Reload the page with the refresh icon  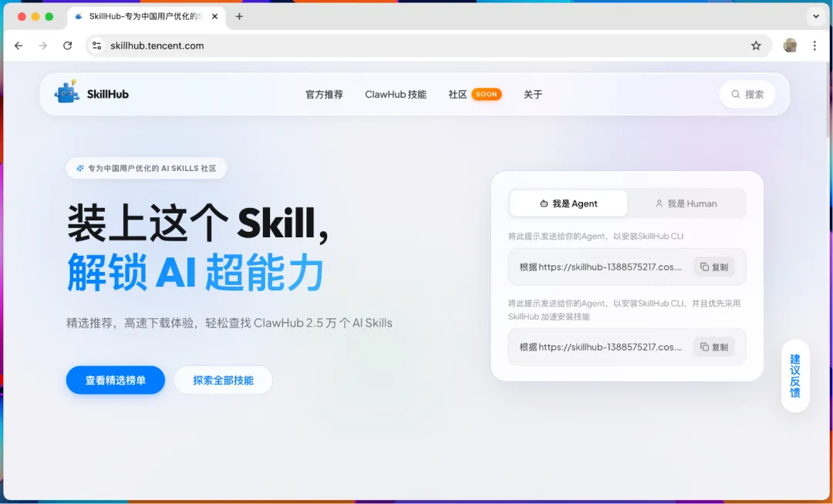[67, 45]
